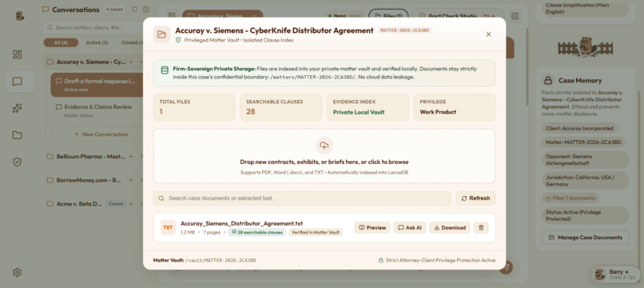Viewport: 644px width, 288px height.
Task: Expand Bellicum Pharma case chevron
Action: pyautogui.click(x=141, y=157)
